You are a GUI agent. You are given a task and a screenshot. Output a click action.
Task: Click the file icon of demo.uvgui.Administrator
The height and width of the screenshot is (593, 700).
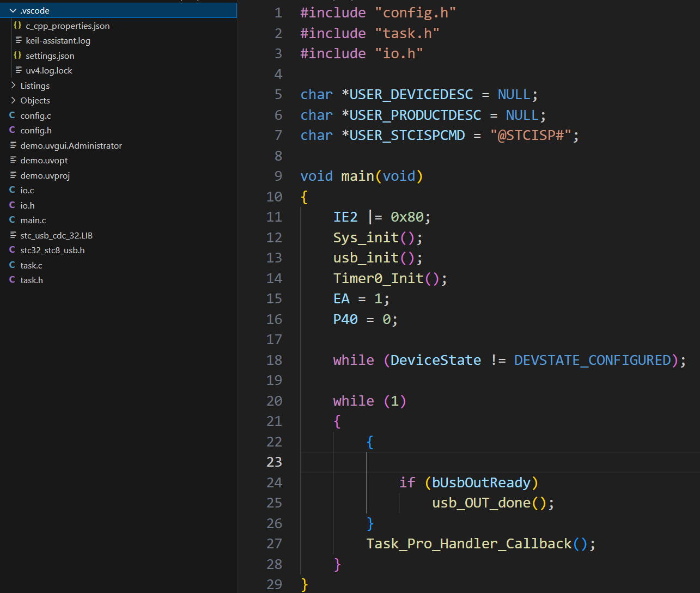click(13, 145)
